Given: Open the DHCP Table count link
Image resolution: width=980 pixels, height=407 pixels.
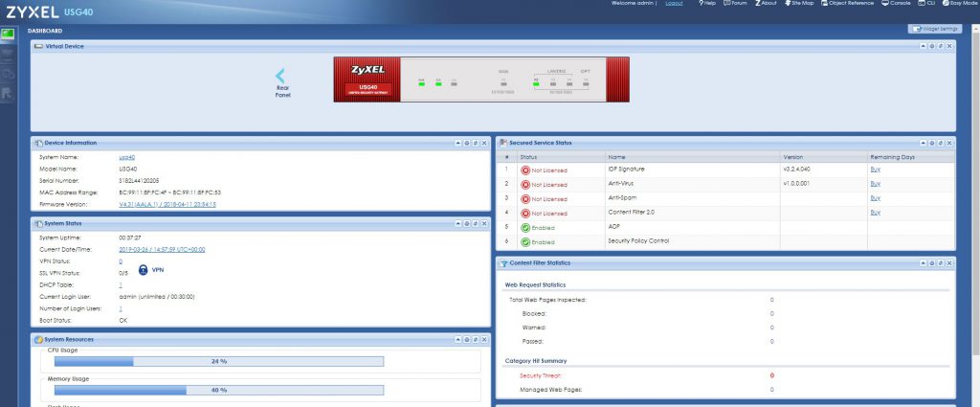Looking at the screenshot, I should tap(121, 285).
